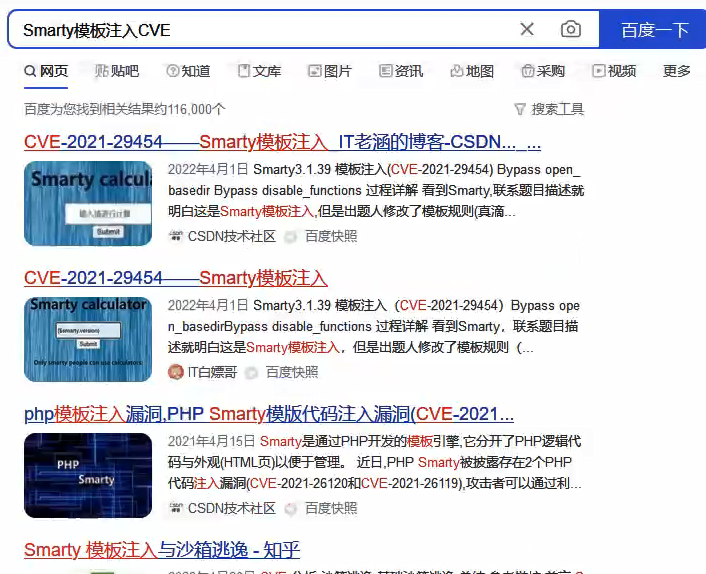Viewport: 706px width, 574px height.
Task: Click the 视频 play icon
Action: click(599, 71)
